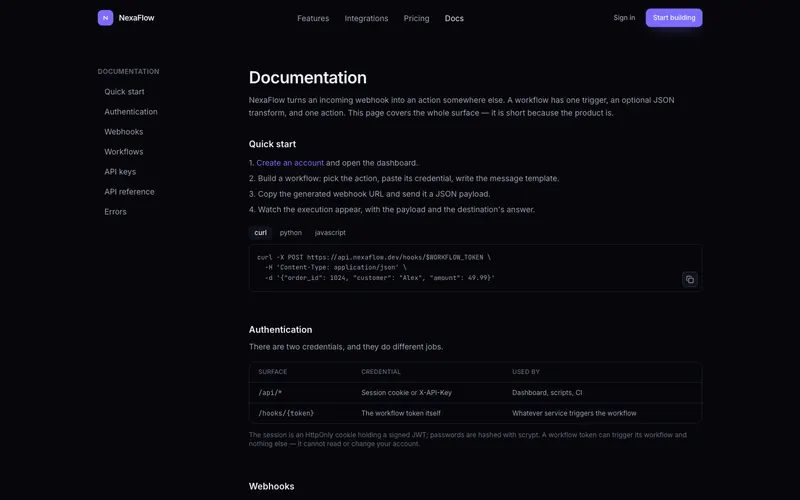The image size is (800, 500).
Task: Click the DOCUMENTATION sidebar label
Action: pyautogui.click(x=129, y=71)
